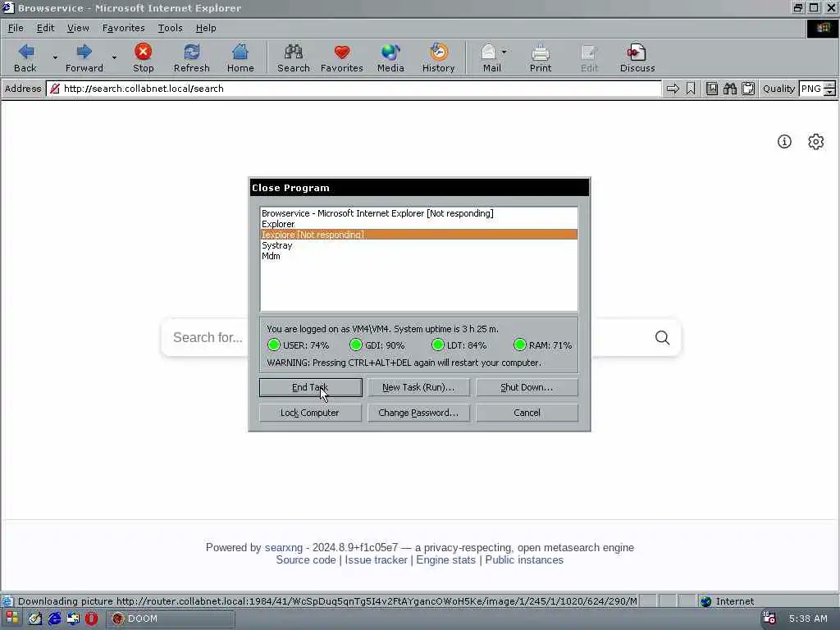Click the Mail envelope icon
840x630 pixels.
click(x=488, y=52)
